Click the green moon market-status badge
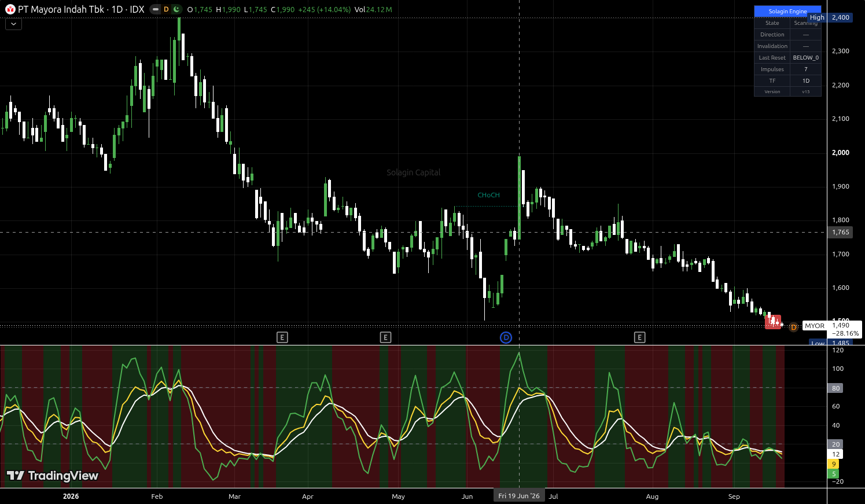The image size is (865, 504). (176, 9)
